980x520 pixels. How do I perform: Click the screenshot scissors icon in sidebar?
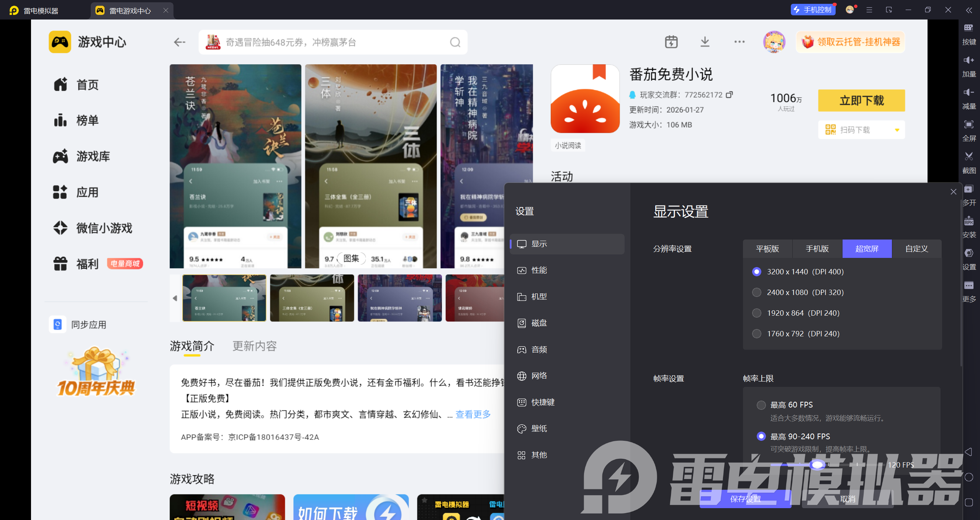(x=969, y=156)
